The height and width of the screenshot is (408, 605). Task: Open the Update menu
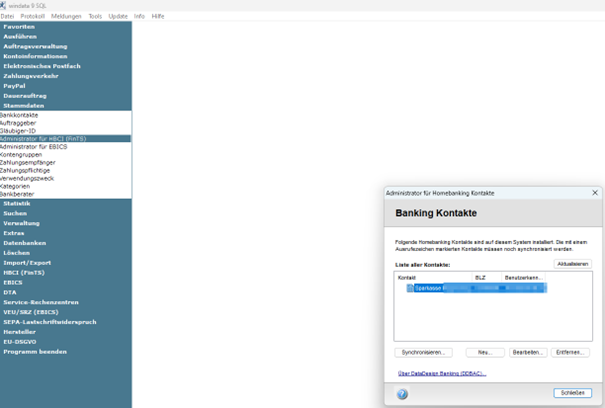tap(118, 16)
